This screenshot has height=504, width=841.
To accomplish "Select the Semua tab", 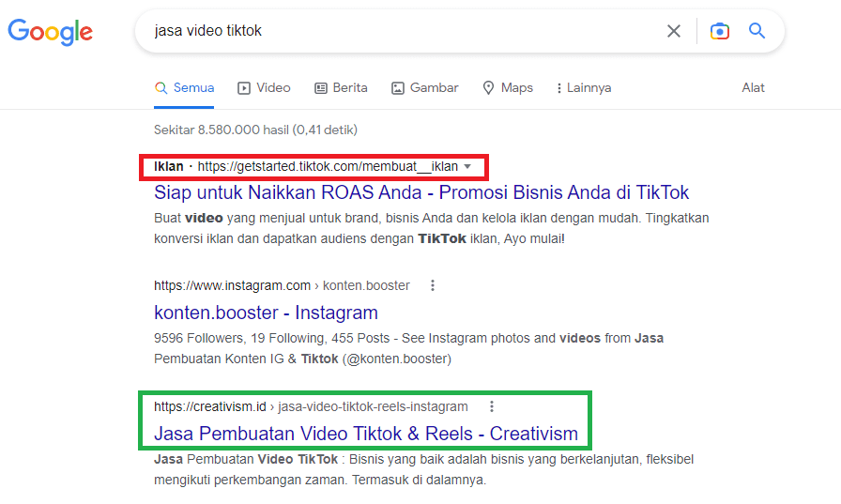I will pyautogui.click(x=184, y=88).
